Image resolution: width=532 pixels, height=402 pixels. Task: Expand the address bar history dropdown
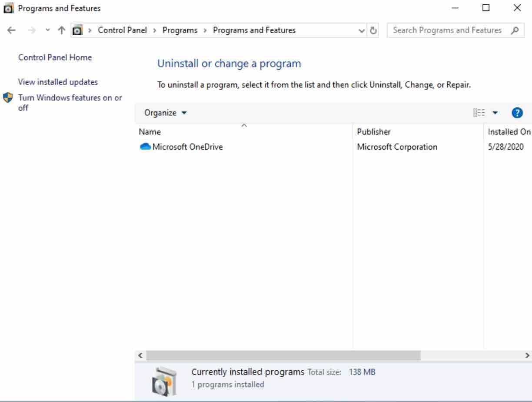362,30
